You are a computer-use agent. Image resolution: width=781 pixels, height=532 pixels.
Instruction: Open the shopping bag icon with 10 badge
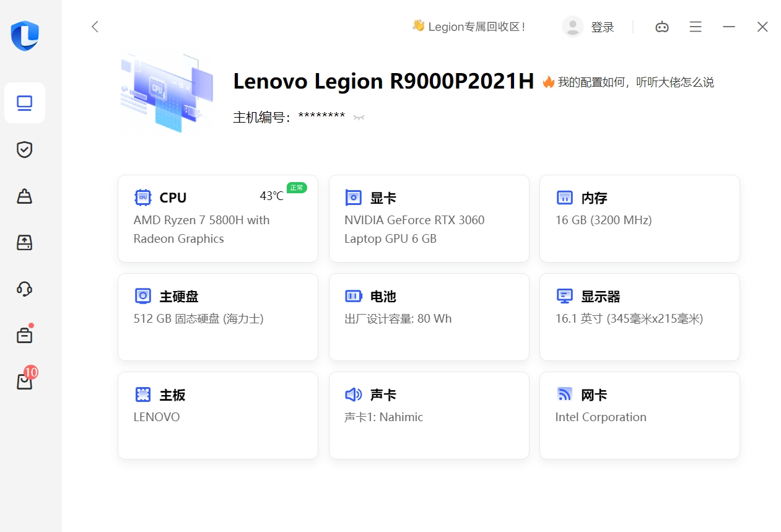coord(25,382)
